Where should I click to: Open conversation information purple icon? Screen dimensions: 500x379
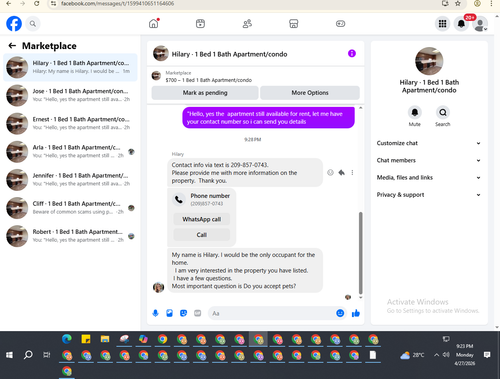(x=352, y=53)
